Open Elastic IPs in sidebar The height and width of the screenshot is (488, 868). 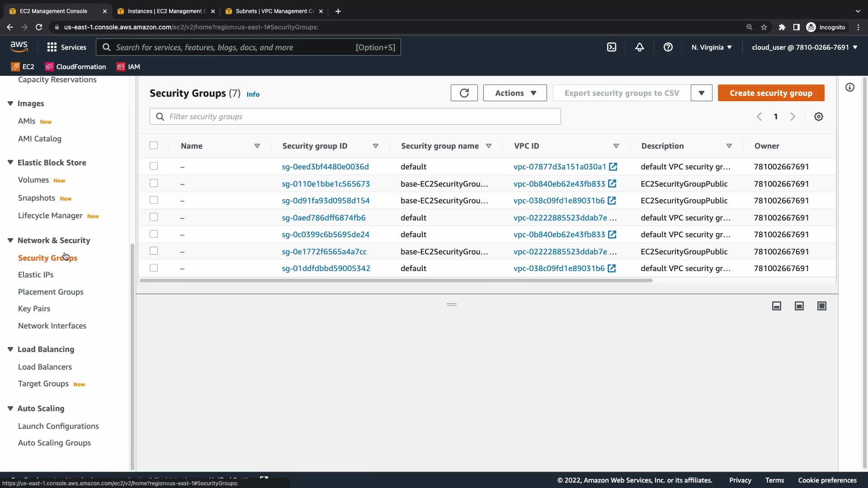36,275
